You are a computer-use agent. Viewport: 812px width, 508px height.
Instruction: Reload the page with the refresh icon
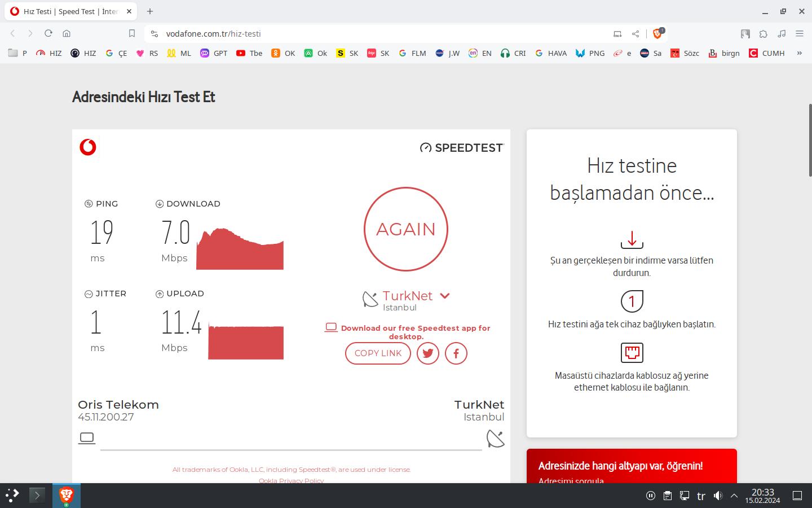(48, 33)
